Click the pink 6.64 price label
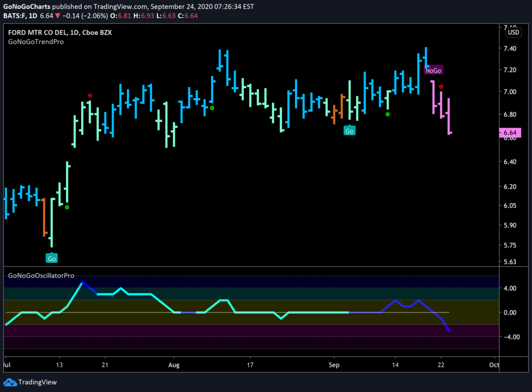Screen dimensions: 532x392 click(510, 132)
